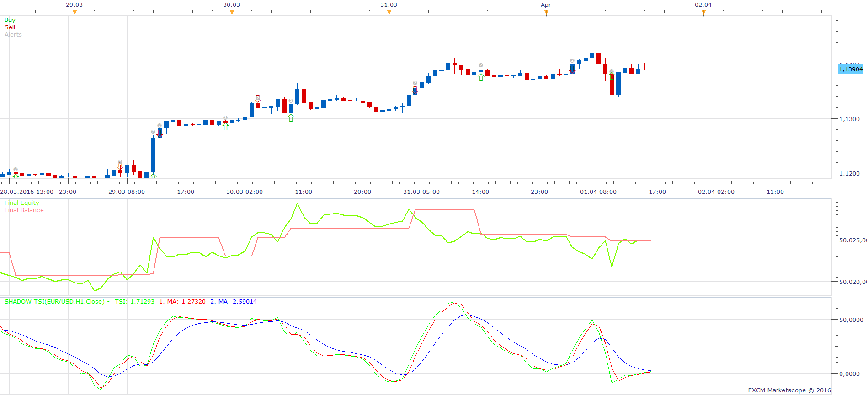Click the 29.03 08:00 time label
Screen dimensions: 868x395
tap(127, 192)
